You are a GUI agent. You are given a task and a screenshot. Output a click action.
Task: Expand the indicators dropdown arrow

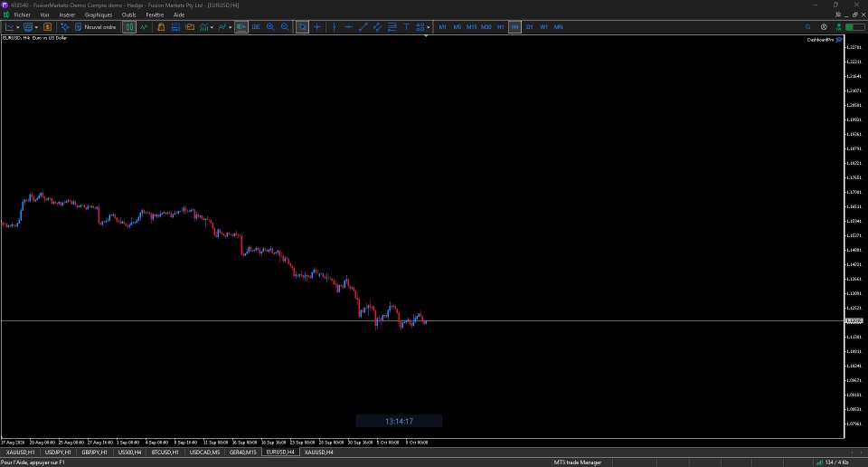tap(212, 27)
